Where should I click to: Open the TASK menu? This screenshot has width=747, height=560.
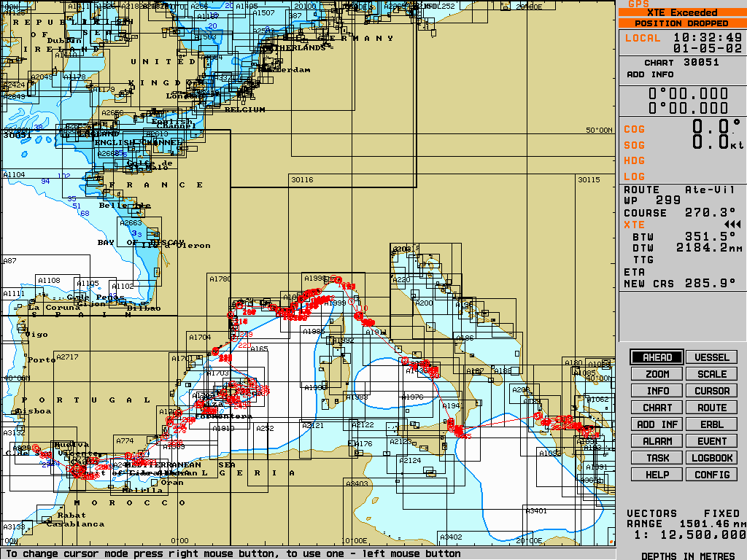657,458
